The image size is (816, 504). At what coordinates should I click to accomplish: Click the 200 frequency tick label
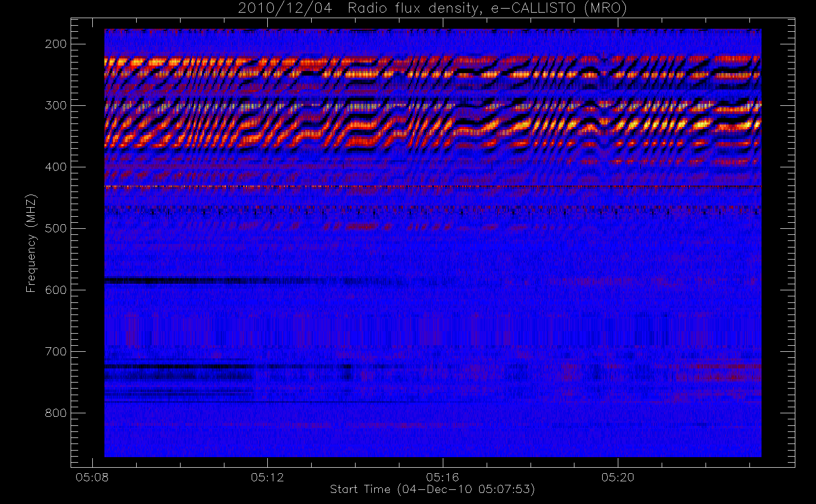(x=56, y=44)
